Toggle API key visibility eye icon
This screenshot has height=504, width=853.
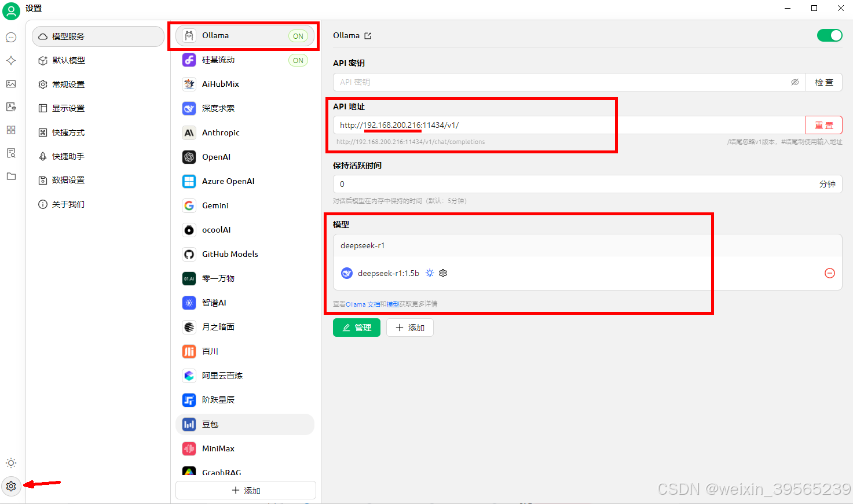(795, 82)
